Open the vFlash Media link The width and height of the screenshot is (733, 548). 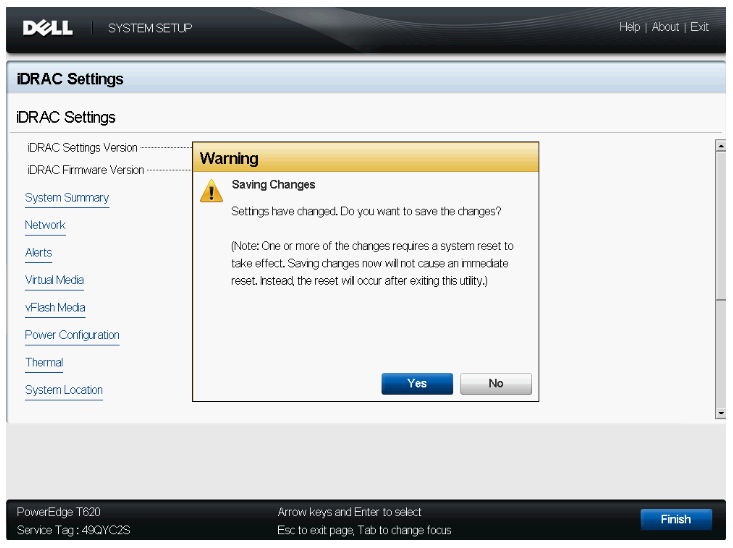click(x=55, y=307)
